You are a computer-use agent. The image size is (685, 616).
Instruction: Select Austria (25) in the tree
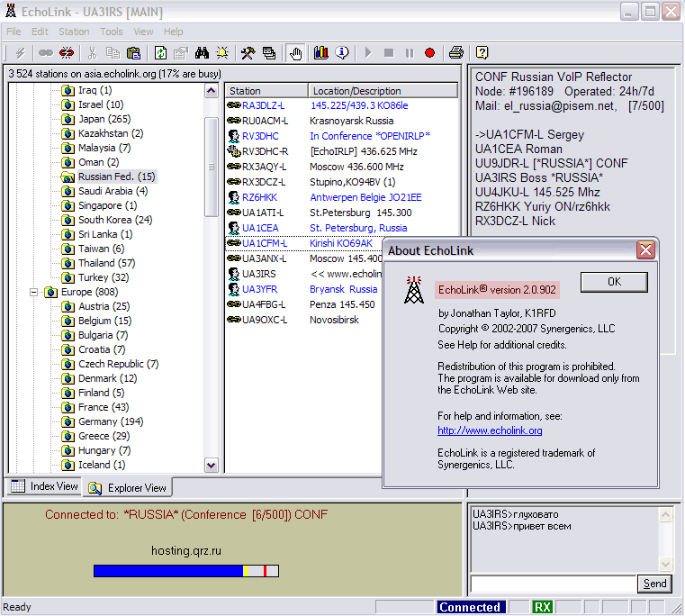click(104, 306)
